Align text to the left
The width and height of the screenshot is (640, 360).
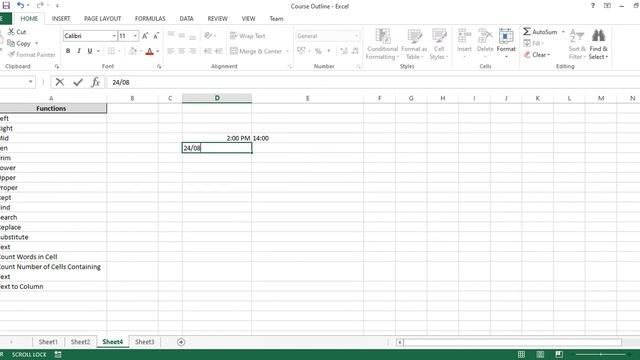pyautogui.click(x=171, y=51)
